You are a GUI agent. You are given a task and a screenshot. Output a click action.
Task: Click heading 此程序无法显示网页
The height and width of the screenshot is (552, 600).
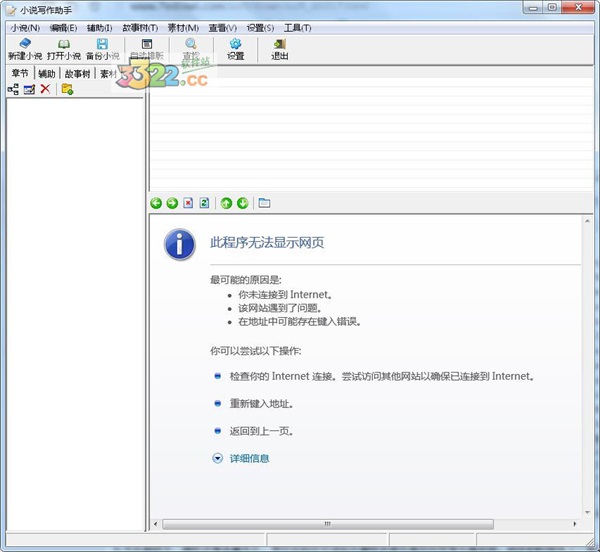tap(267, 243)
